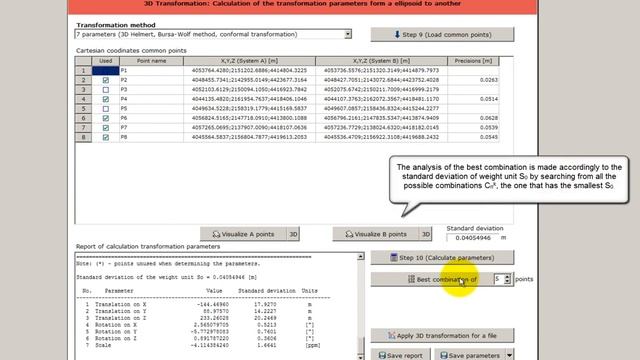Viewport: 640px width, 360px height.
Task: Select row header number 4
Action: (x=84, y=99)
